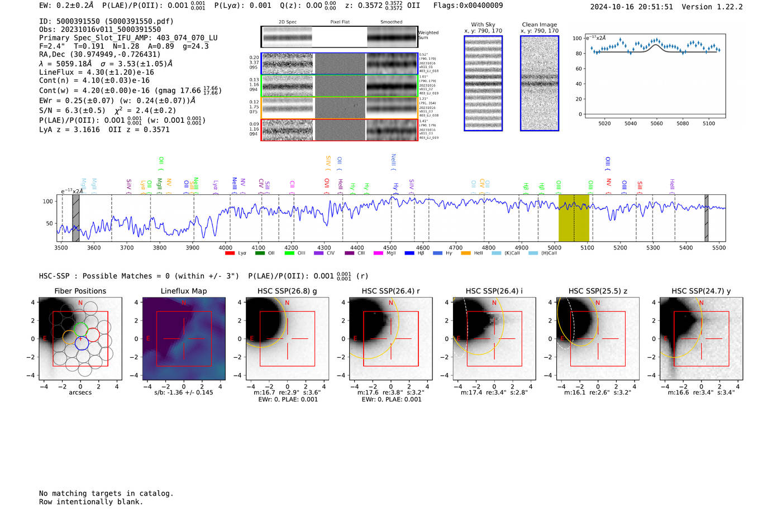Select the green-bordered fiber spectrum row
782x532 pixels.
click(x=339, y=86)
